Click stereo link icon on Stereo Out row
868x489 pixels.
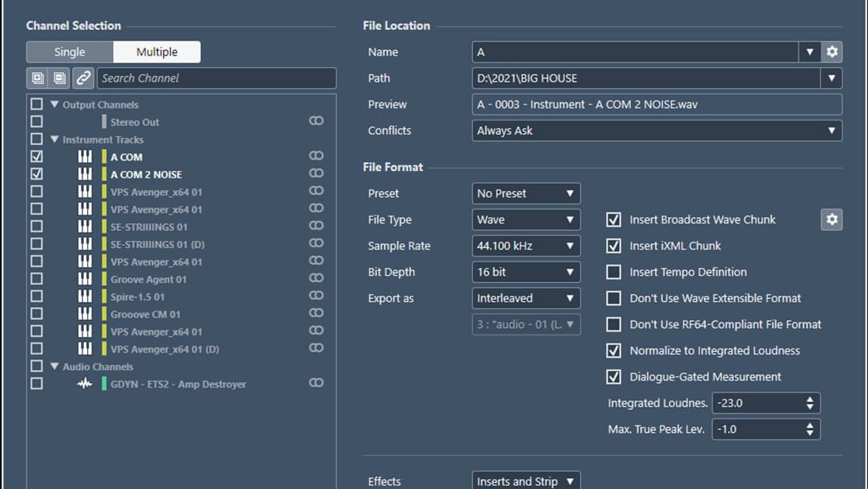316,121
